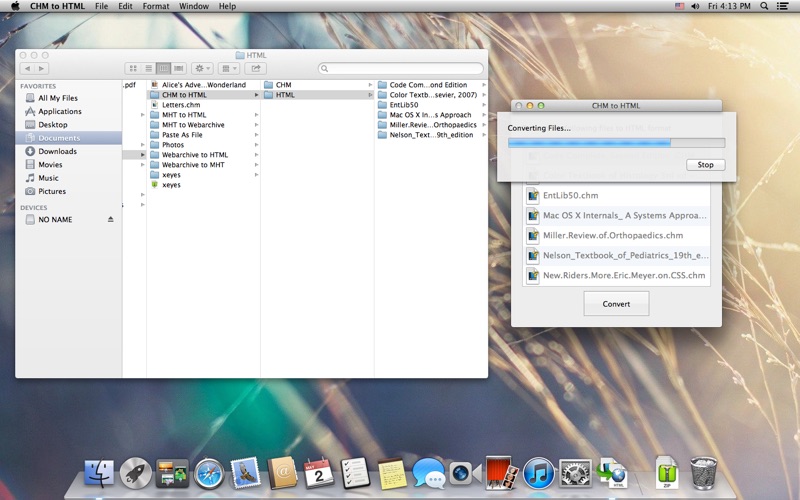
Task: Open Spotlight search magnifier in menu bar
Action: coord(764,6)
